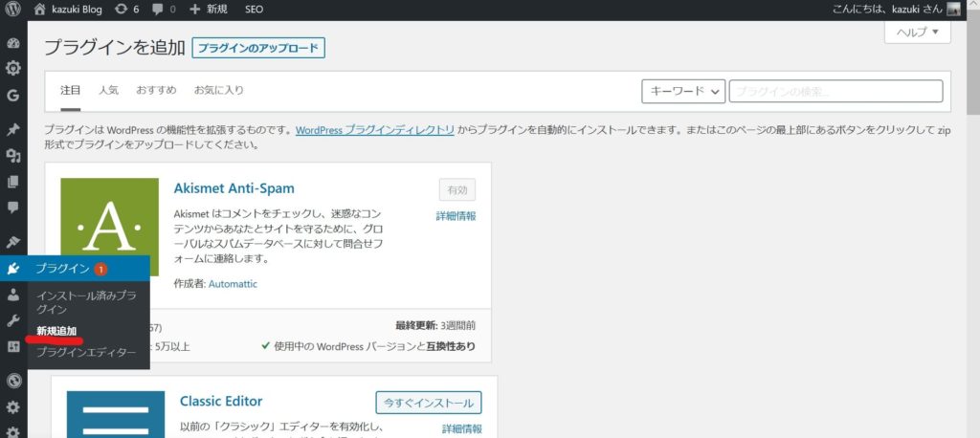The width and height of the screenshot is (980, 438).
Task: Open Comments speech bubble in sidebar
Action: tap(13, 207)
